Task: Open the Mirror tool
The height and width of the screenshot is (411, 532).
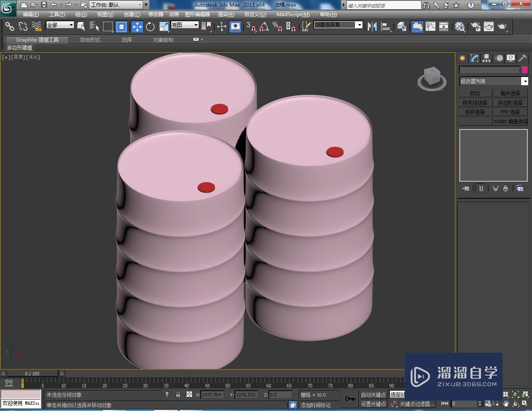Action: (x=372, y=27)
